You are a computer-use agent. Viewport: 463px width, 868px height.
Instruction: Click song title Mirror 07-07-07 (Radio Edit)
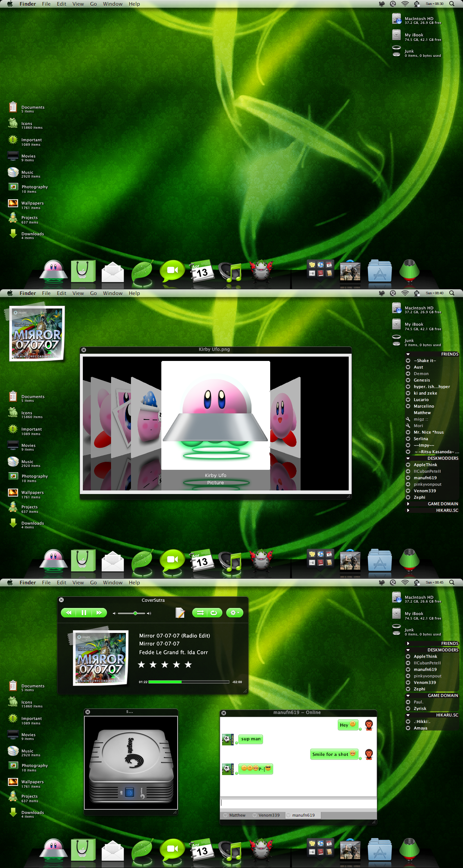[x=175, y=635]
